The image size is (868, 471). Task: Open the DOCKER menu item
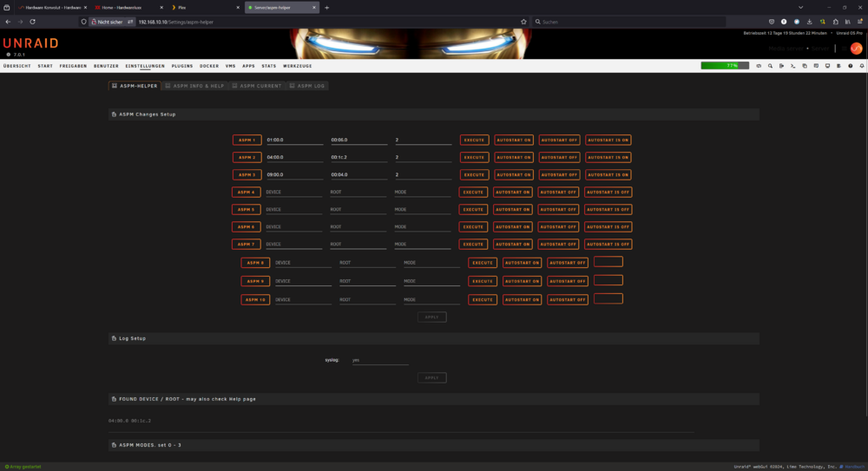(x=209, y=66)
